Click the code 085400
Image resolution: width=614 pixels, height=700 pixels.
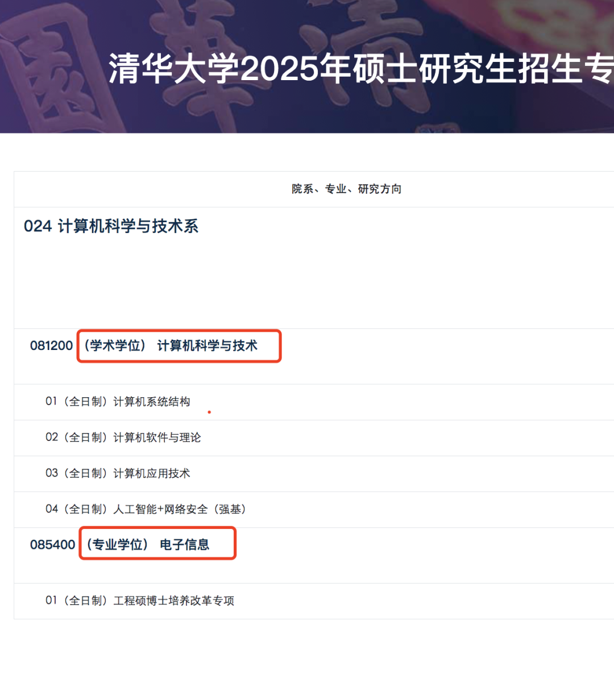(x=52, y=544)
